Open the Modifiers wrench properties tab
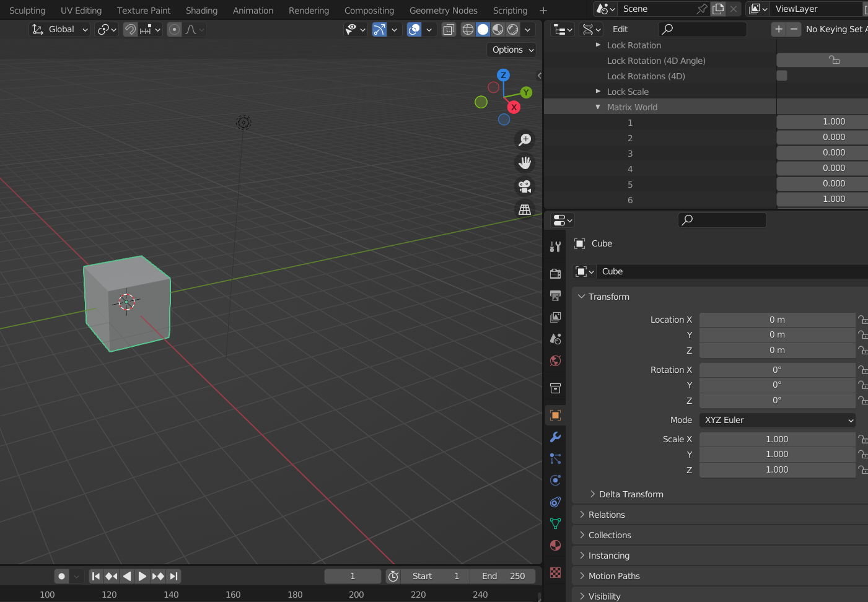Viewport: 868px width, 602px height. click(555, 437)
